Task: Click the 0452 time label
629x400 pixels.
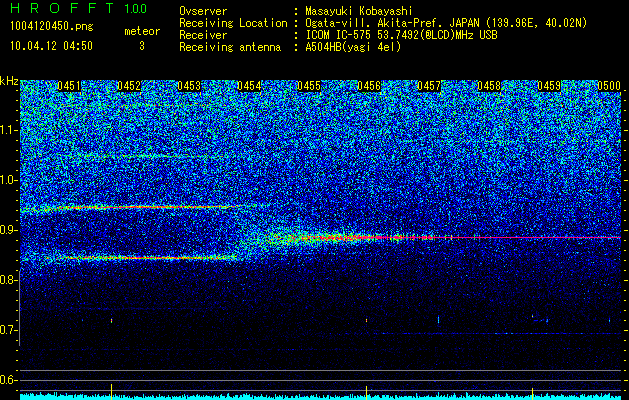Action: click(129, 86)
